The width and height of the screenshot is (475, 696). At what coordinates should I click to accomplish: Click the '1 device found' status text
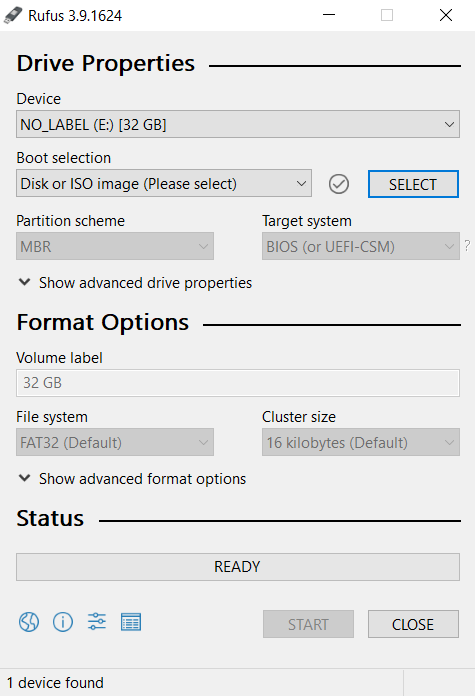click(x=55, y=683)
